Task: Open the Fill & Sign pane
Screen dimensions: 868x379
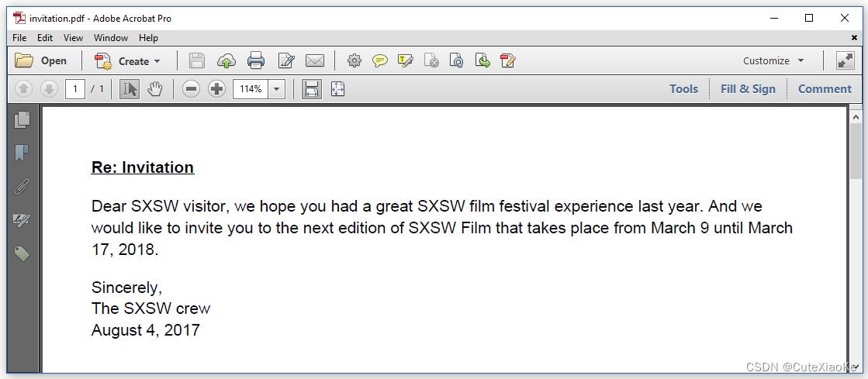Action: click(x=748, y=88)
